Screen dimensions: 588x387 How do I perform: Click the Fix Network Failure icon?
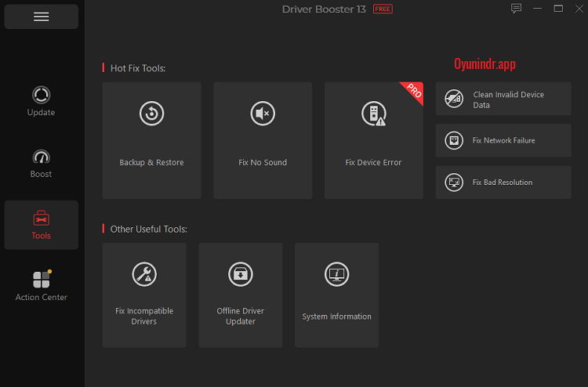coord(454,140)
